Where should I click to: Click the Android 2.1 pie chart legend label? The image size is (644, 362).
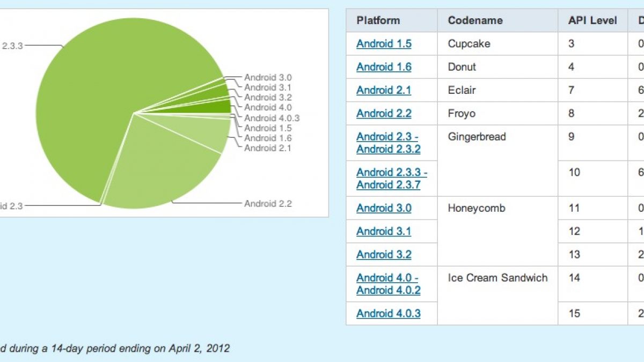point(267,148)
